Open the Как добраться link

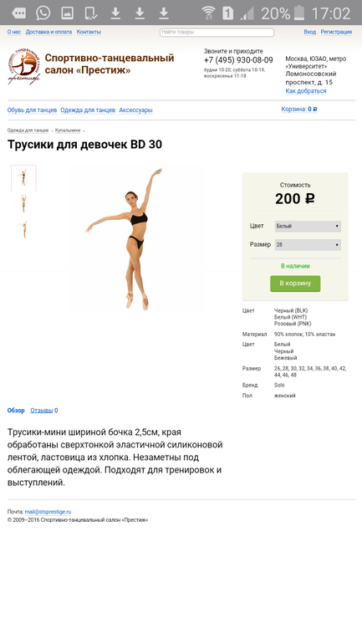306,91
